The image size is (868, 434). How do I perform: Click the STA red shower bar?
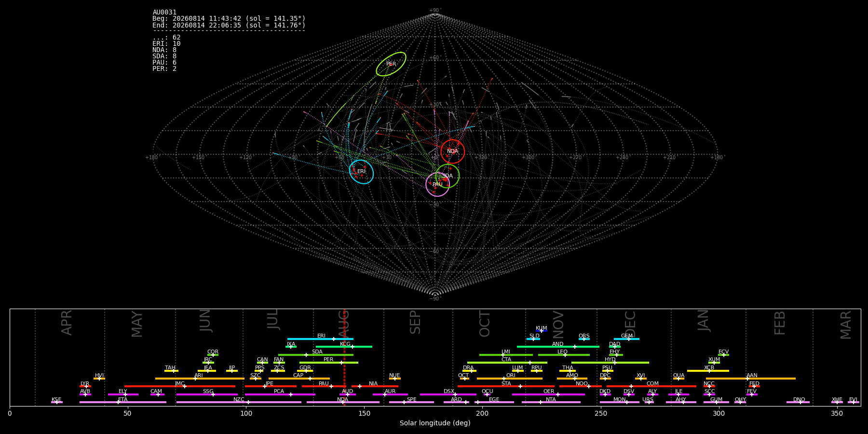[506, 386]
